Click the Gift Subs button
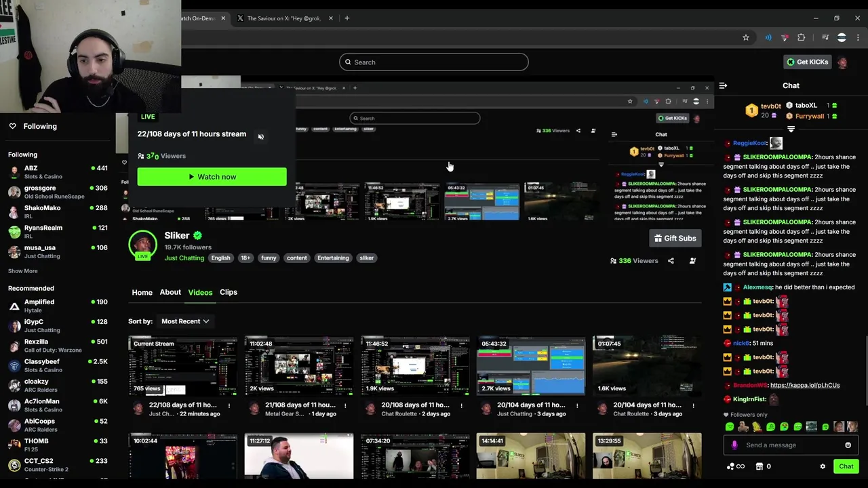 [x=675, y=238]
